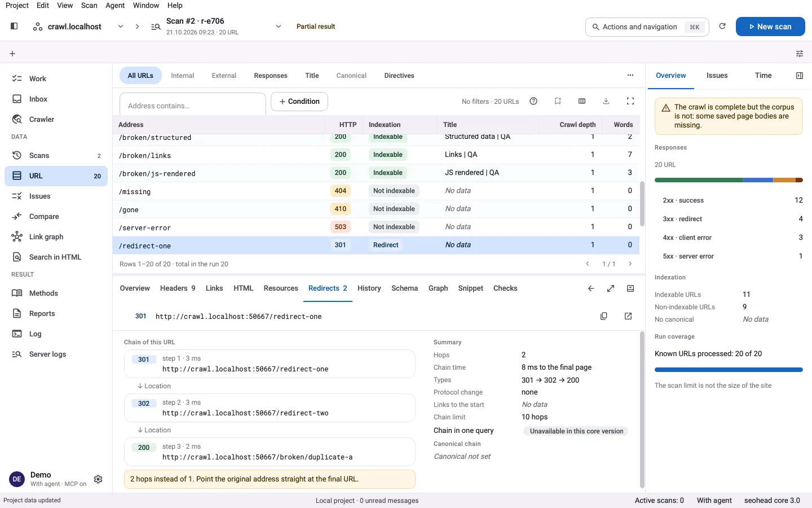Image resolution: width=812 pixels, height=508 pixels.
Task: Open Demo account settings gear
Action: (98, 479)
